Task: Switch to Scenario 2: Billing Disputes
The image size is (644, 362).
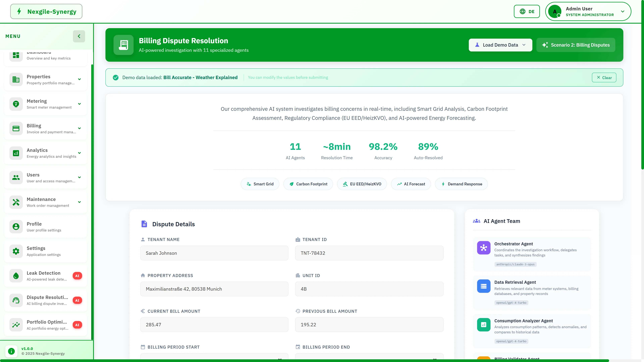Action: point(576,45)
